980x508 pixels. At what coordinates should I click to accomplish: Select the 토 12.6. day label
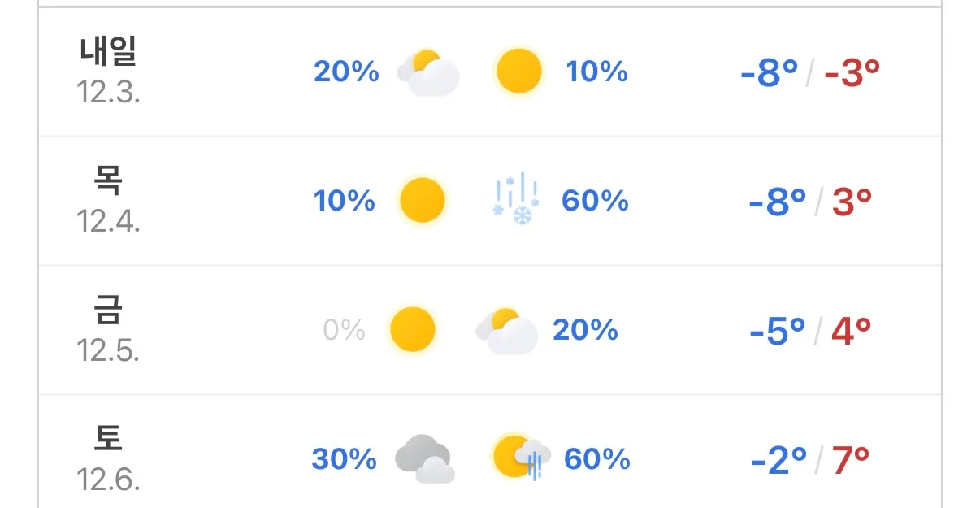pyautogui.click(x=108, y=458)
